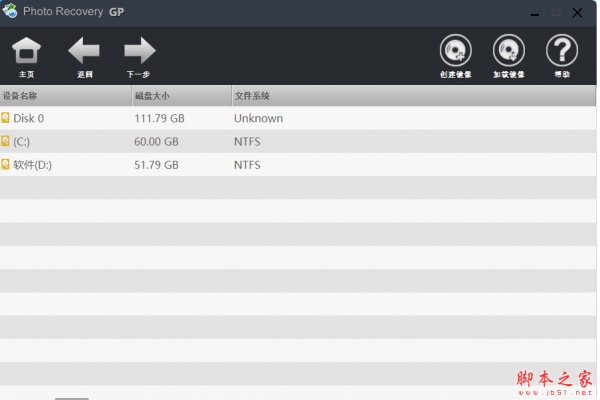The width and height of the screenshot is (600, 400).
Task: Sort by 磁盘大小 column header
Action: pyautogui.click(x=182, y=96)
